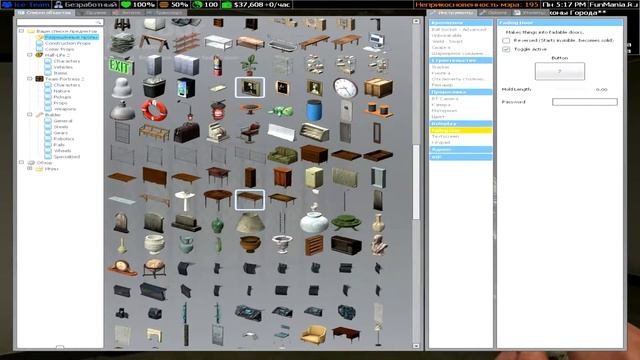Screen dimensions: 640x360
Task: Switch to the Инструменты tab
Action: [x=453, y=13]
